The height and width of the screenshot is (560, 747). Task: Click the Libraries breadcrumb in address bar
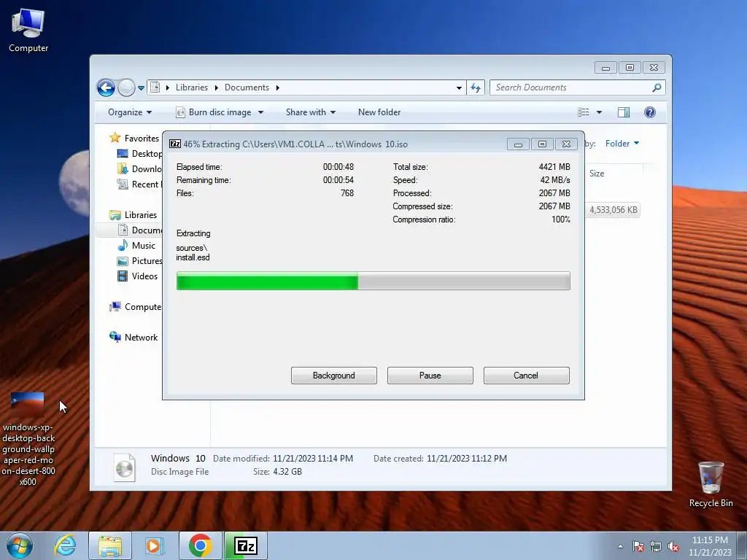[x=192, y=87]
